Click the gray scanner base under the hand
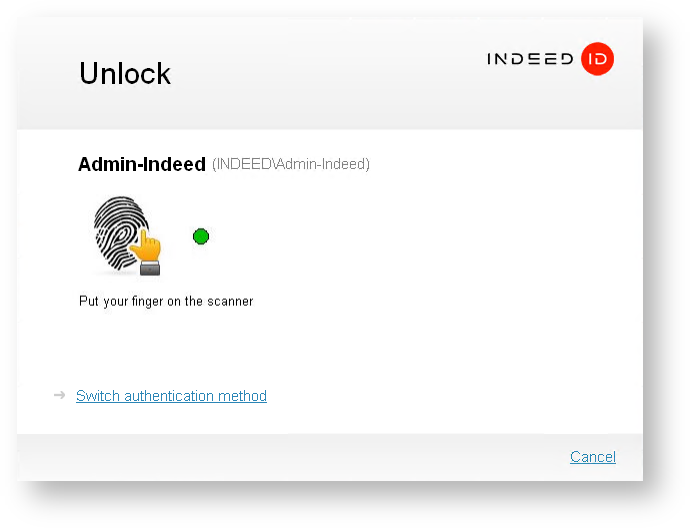Screen dimensions: 691x529 click(152, 267)
